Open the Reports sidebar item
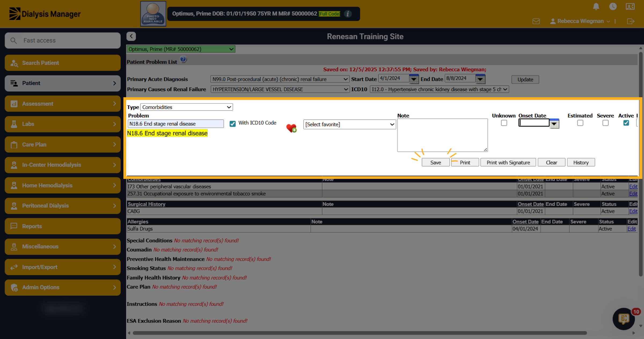This screenshot has width=644, height=339. [x=63, y=226]
